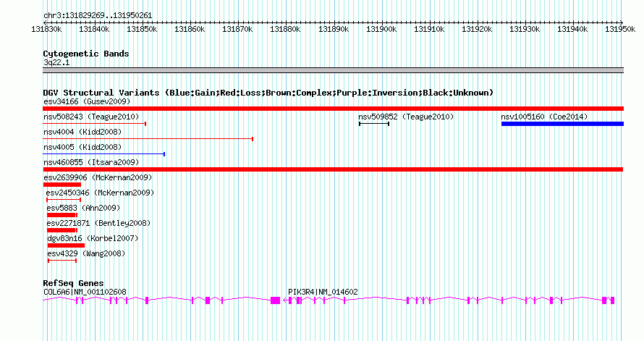Click the 3q22.1 cytogenetic band label

[x=56, y=62]
